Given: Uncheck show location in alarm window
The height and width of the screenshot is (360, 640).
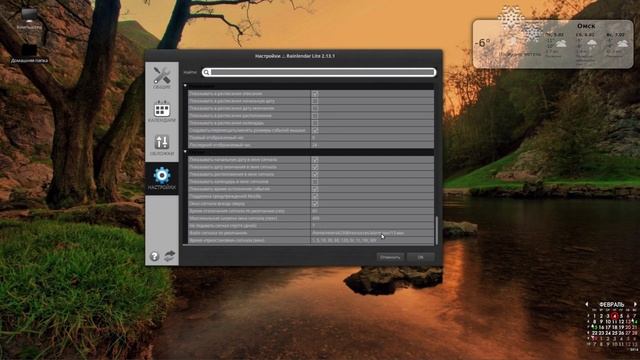Looking at the screenshot, I should click(315, 174).
